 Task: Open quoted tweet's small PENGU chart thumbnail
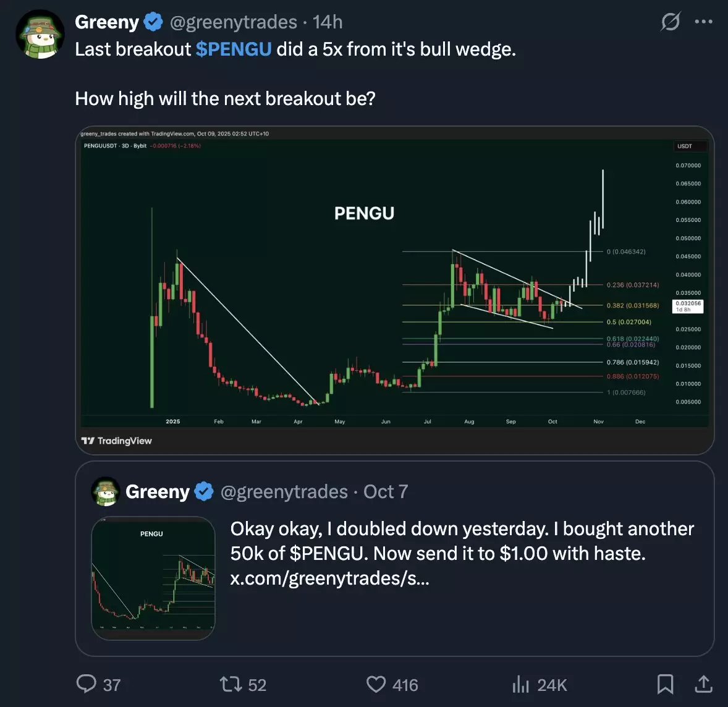point(153,578)
